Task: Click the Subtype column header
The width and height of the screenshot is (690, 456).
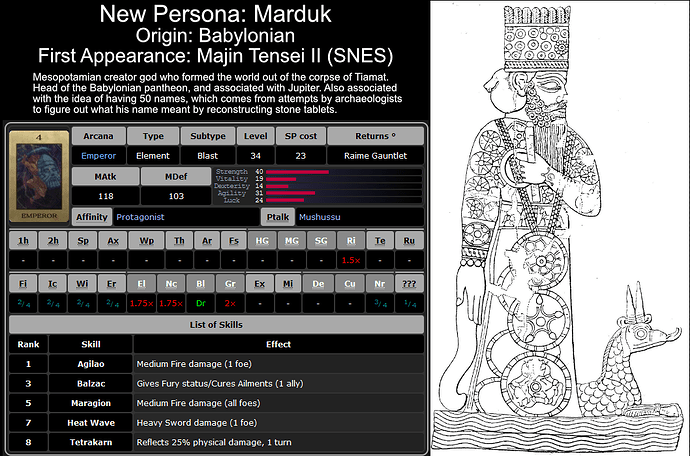Action: pyautogui.click(x=208, y=136)
